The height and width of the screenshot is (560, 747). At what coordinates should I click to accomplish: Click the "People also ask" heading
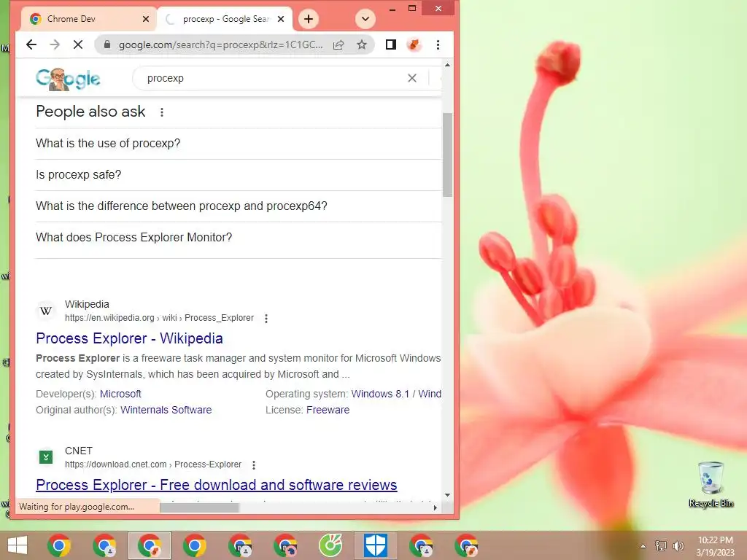point(90,112)
